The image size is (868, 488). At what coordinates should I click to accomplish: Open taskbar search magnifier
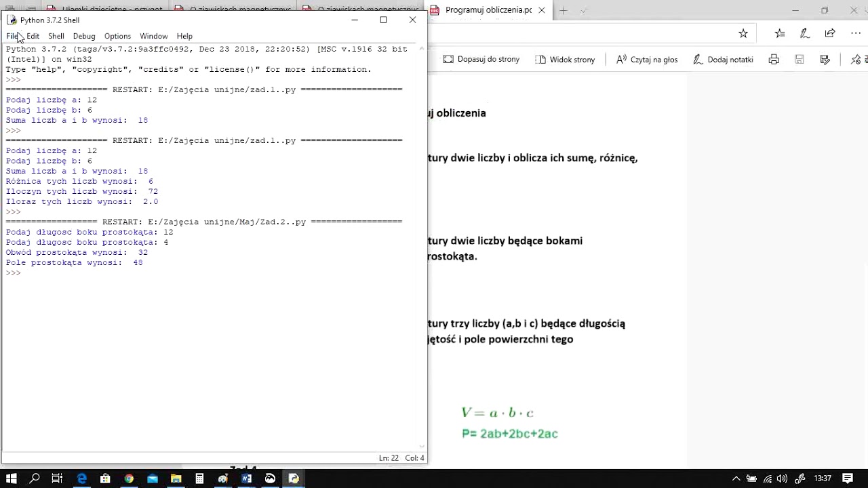pos(35,479)
